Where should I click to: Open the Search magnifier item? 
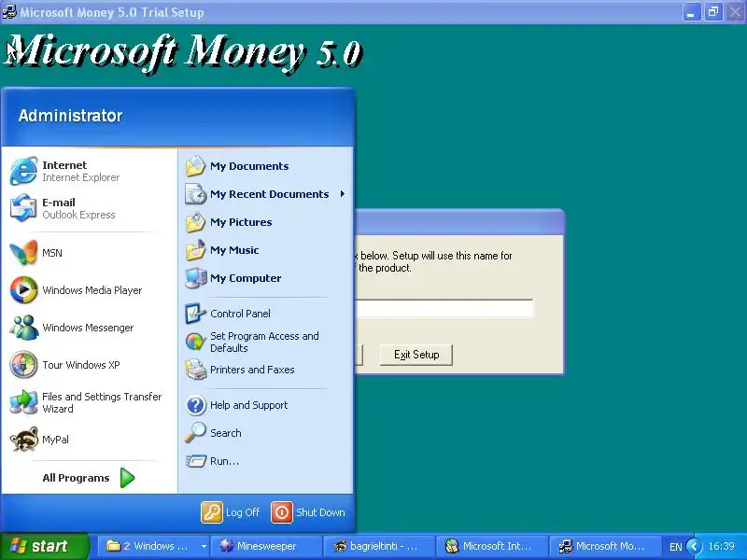pos(266,433)
